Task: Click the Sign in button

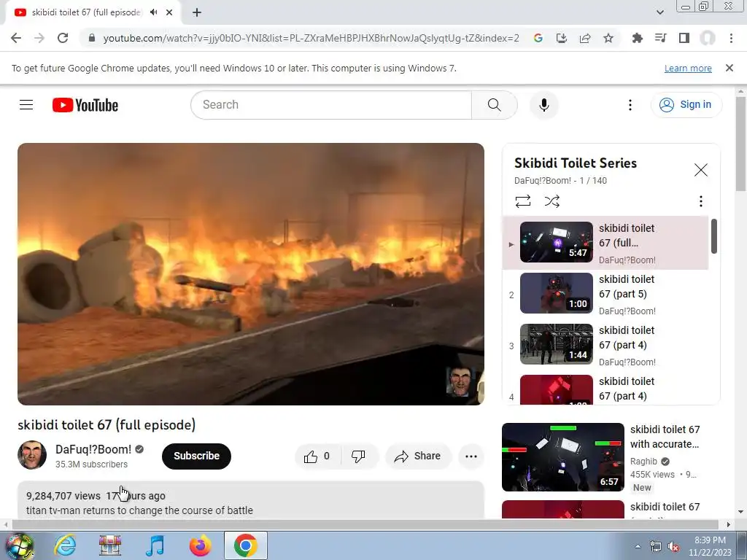Action: (686, 105)
